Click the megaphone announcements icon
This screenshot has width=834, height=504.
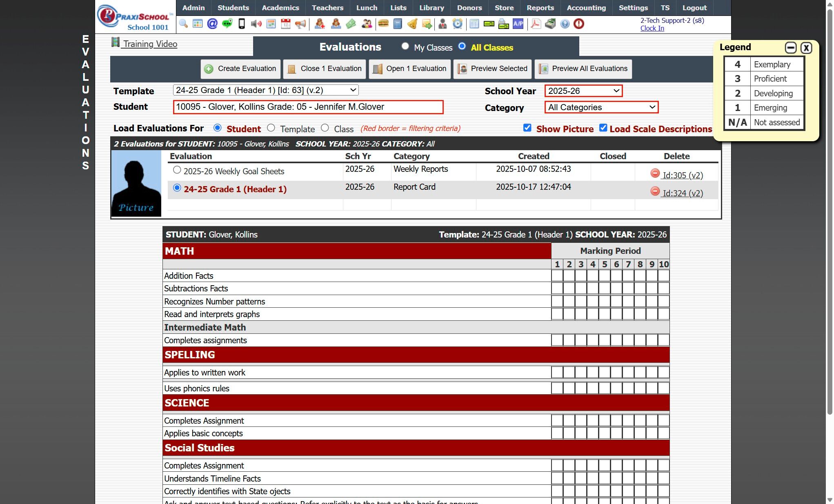click(x=300, y=24)
